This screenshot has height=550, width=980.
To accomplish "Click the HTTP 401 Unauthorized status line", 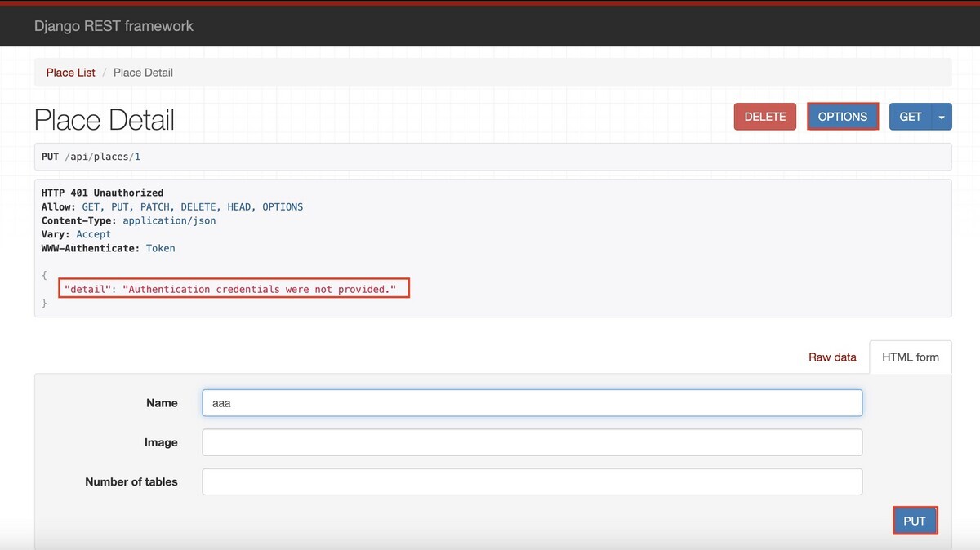I will [x=101, y=193].
